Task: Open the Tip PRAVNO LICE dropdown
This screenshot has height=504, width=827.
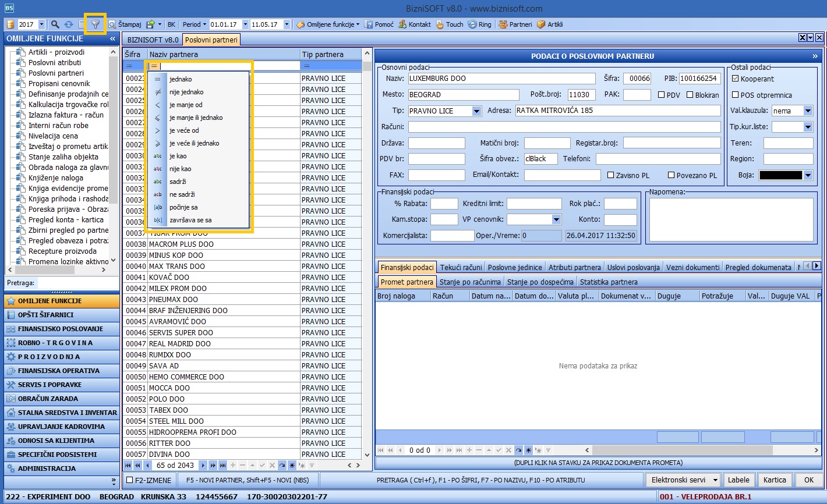Action: click(x=477, y=111)
